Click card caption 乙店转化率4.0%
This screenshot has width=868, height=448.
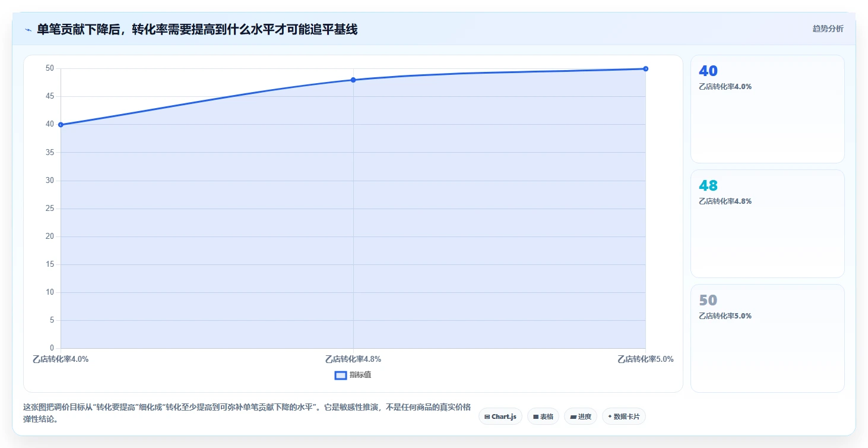pos(725,86)
